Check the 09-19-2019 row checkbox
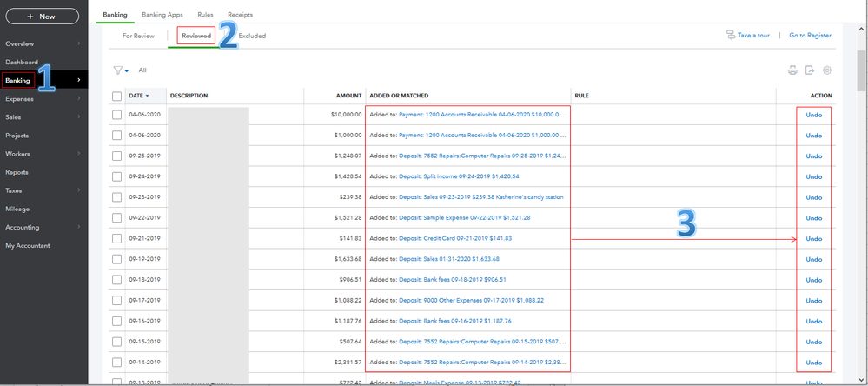This screenshot has width=868, height=386. [116, 259]
